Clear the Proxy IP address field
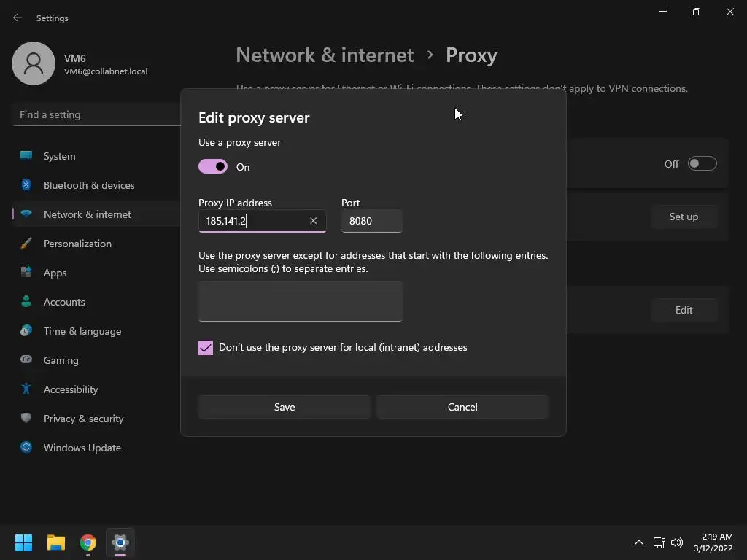Image resolution: width=747 pixels, height=560 pixels. 313,221
